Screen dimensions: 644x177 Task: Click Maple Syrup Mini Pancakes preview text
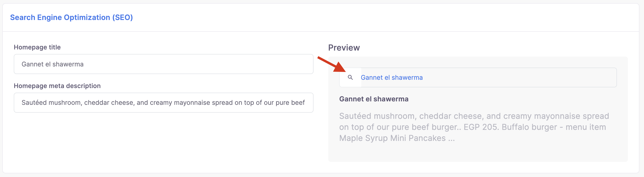[392, 138]
